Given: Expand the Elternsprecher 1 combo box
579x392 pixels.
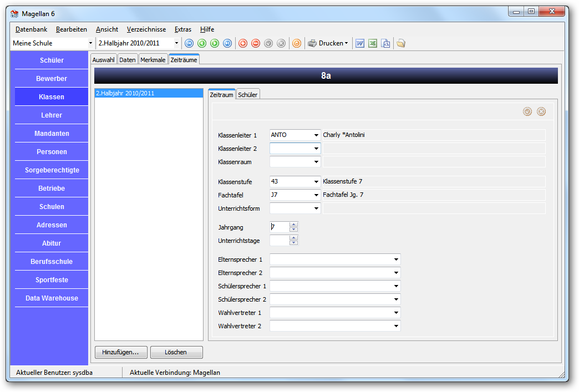Looking at the screenshot, I should tap(396, 259).
